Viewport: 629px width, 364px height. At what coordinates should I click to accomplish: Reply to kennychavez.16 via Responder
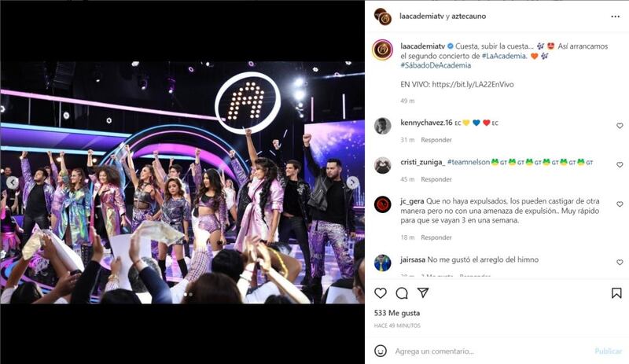click(x=436, y=140)
